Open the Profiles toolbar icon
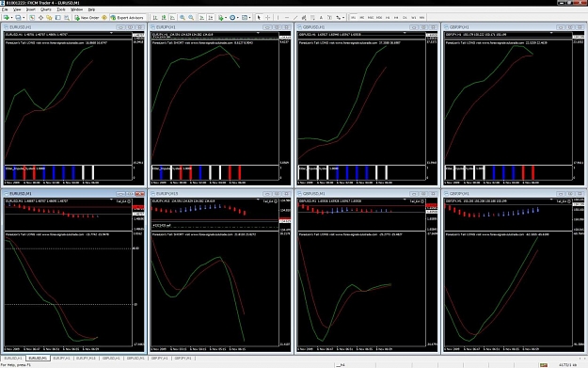 tap(18, 17)
